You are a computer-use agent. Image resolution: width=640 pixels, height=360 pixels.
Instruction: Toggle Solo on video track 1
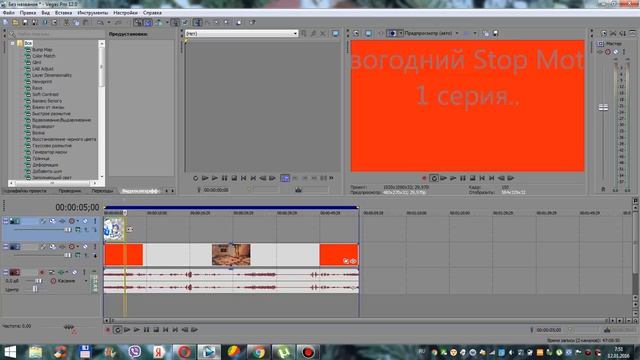click(x=95, y=221)
